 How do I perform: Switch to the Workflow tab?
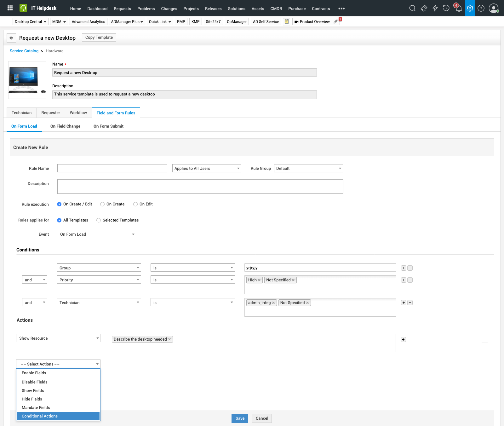78,112
